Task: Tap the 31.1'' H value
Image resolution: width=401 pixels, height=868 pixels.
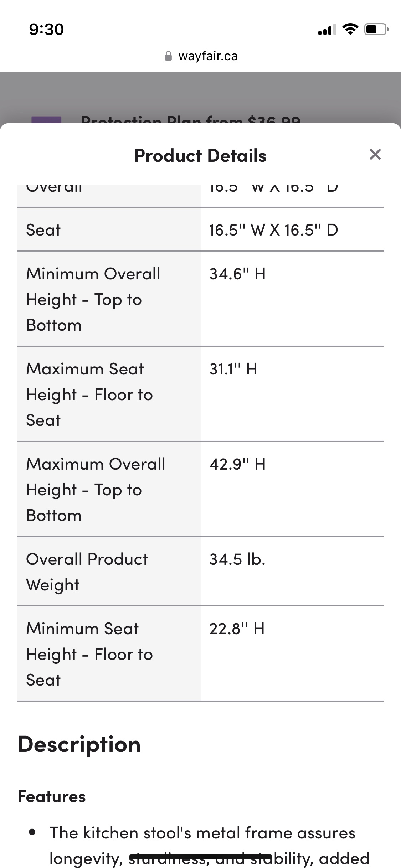Action: tap(233, 369)
